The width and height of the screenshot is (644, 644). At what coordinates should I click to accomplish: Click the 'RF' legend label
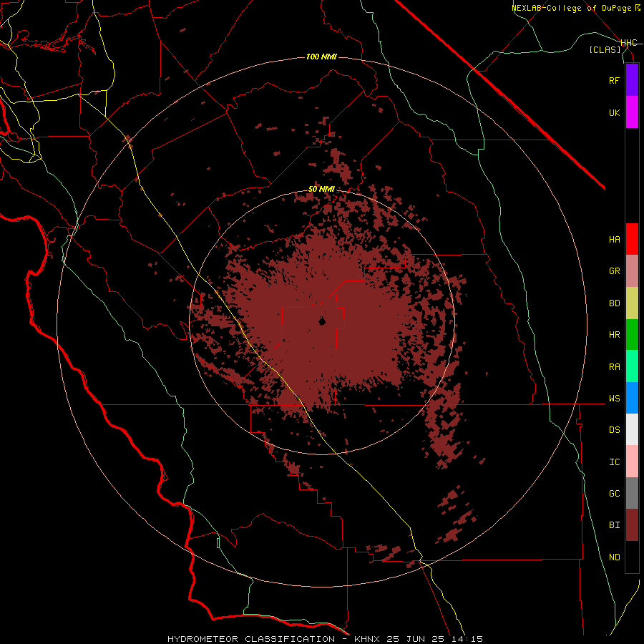click(614, 80)
